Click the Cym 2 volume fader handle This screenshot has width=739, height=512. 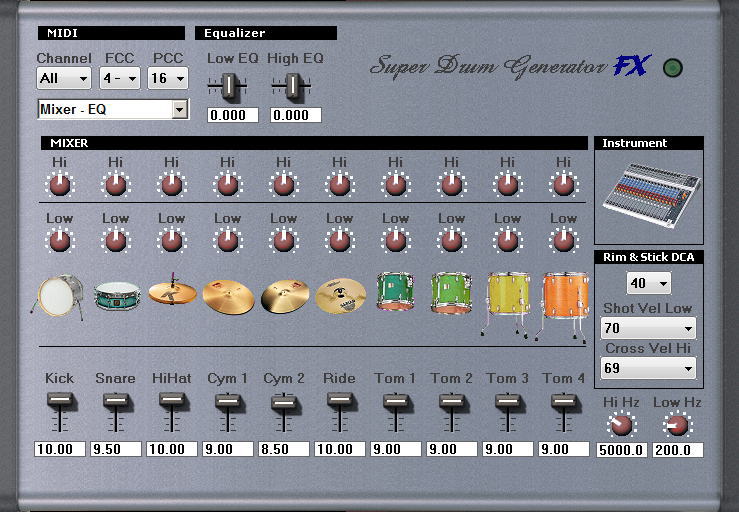[x=284, y=403]
